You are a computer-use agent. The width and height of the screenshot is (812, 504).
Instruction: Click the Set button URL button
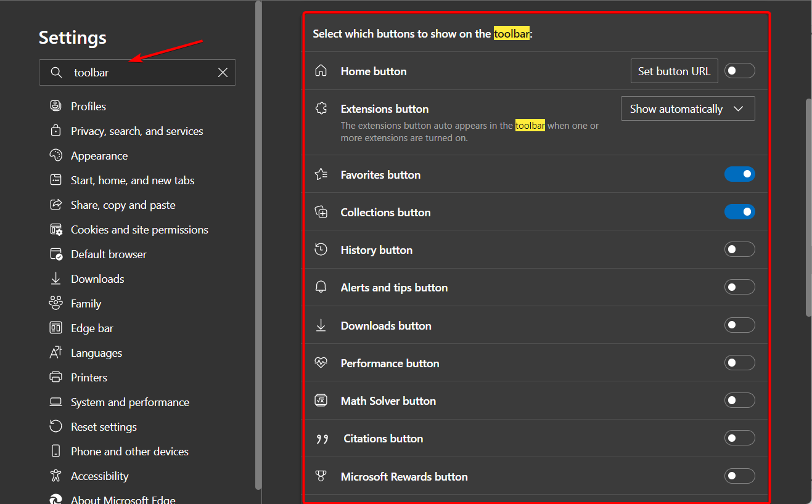tap(674, 71)
